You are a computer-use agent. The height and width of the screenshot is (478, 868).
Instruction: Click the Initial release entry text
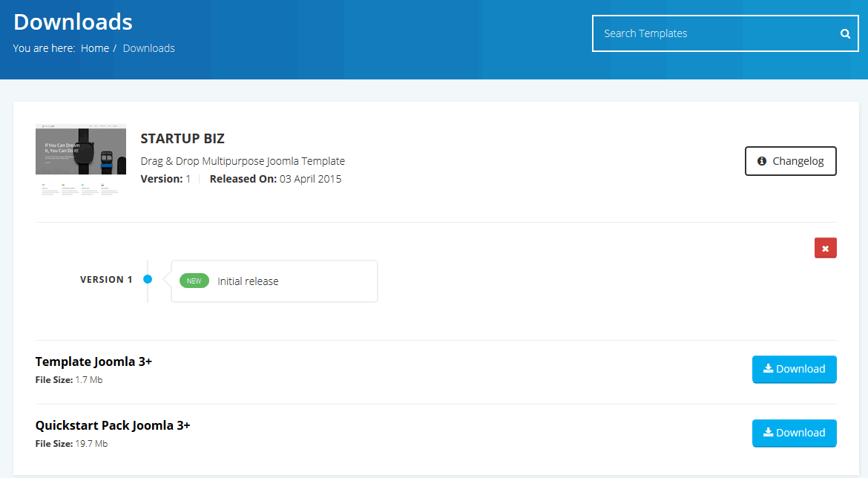click(x=248, y=281)
